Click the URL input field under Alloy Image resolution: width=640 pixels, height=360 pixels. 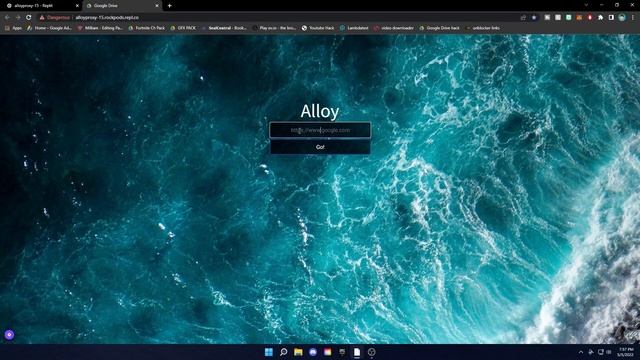coord(320,130)
